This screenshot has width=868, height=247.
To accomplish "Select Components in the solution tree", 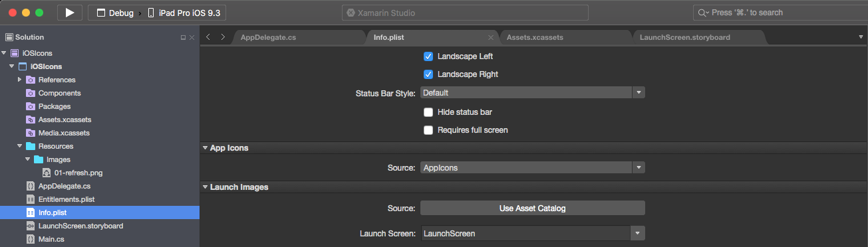I will click(x=60, y=93).
